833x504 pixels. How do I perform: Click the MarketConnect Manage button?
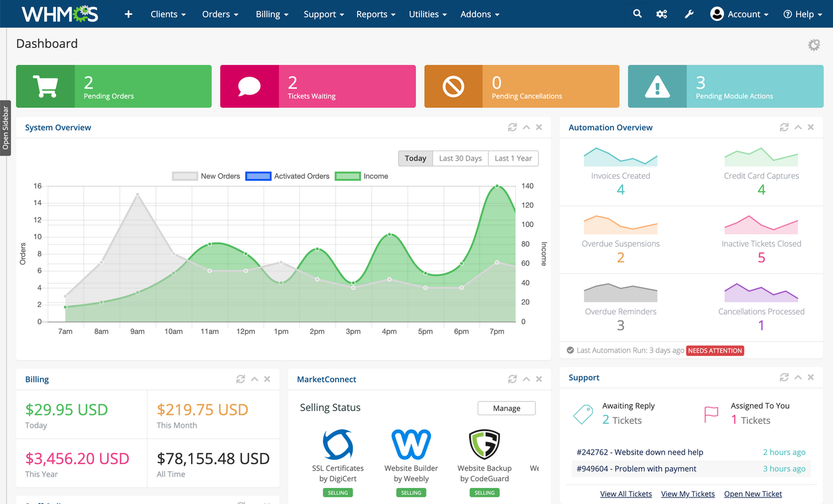(x=506, y=408)
